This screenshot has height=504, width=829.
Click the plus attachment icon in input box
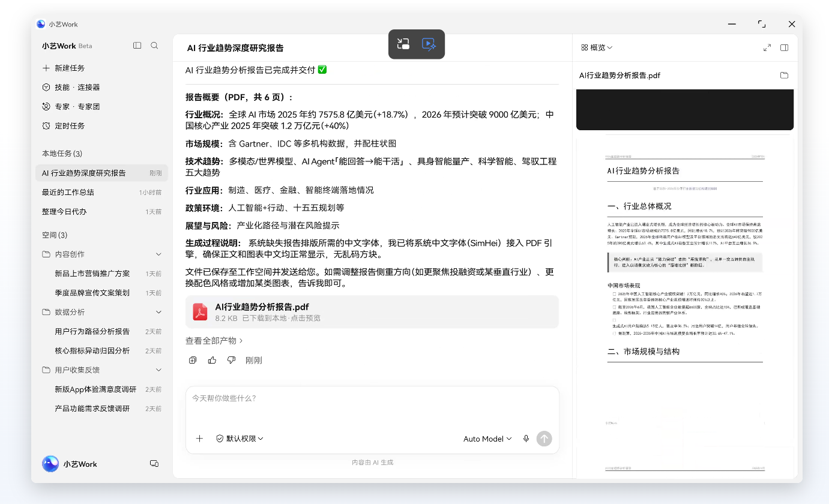pos(200,439)
